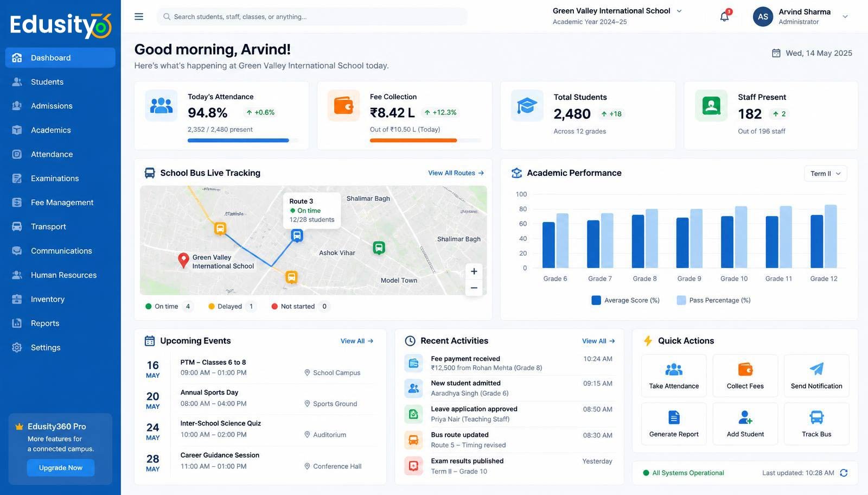The height and width of the screenshot is (495, 868).
Task: View All recent activities
Action: [598, 341]
